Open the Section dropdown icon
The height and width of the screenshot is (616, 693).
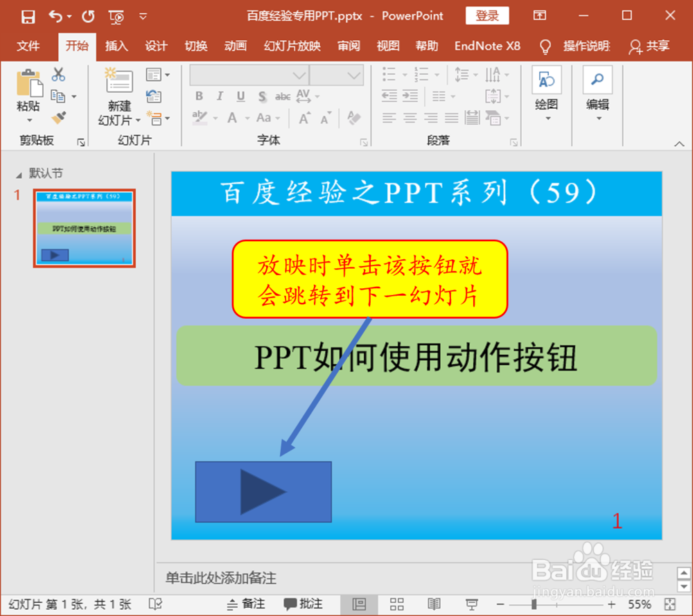(x=157, y=118)
